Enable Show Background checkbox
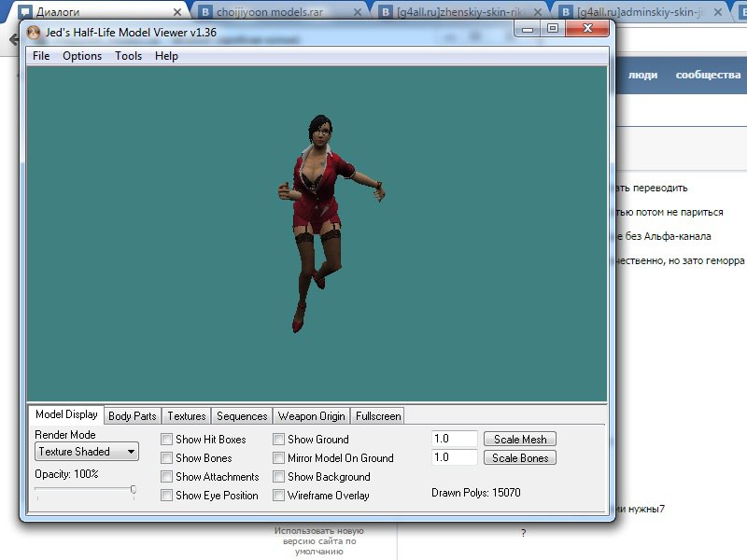 click(x=278, y=477)
